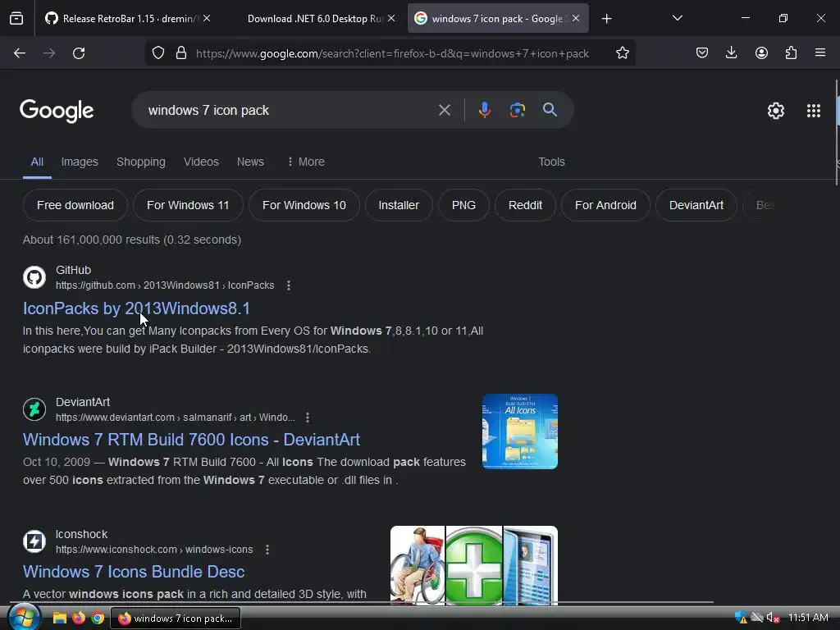This screenshot has width=840, height=630.
Task: Open Google Lens image search
Action: pyautogui.click(x=517, y=110)
